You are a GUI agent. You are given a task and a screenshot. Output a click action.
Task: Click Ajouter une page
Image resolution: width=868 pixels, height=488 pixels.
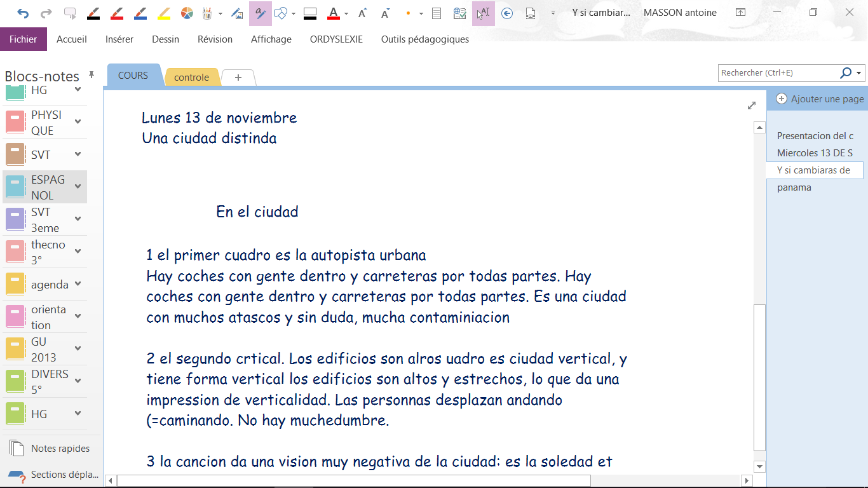pos(820,99)
